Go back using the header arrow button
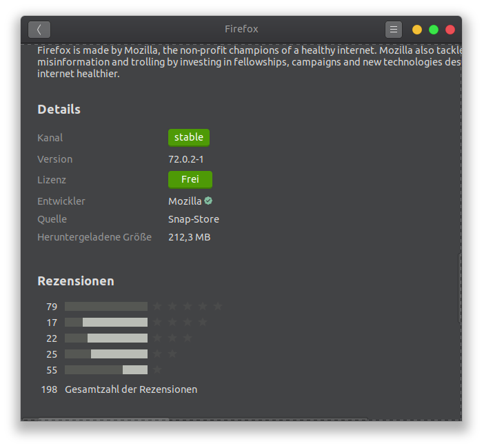Screen dimensions: 484x448 39,30
